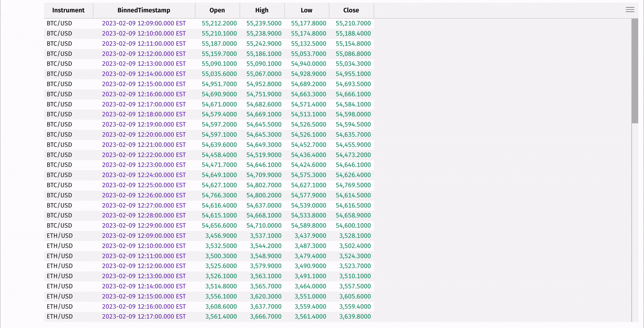Click the Low price 54,689.2000 cell
Viewport: 644px width, 328px height.
tap(308, 84)
